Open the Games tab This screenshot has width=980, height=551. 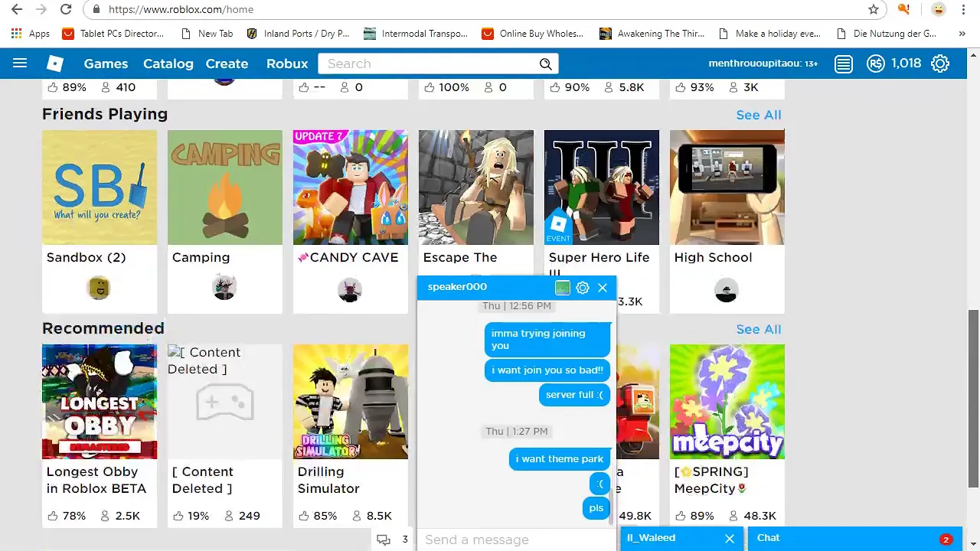[x=106, y=64]
